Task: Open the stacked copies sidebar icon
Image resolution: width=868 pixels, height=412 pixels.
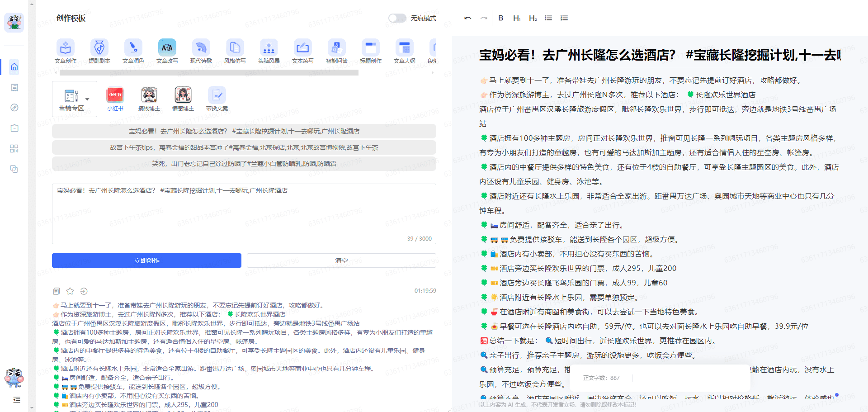Action: coord(14,169)
